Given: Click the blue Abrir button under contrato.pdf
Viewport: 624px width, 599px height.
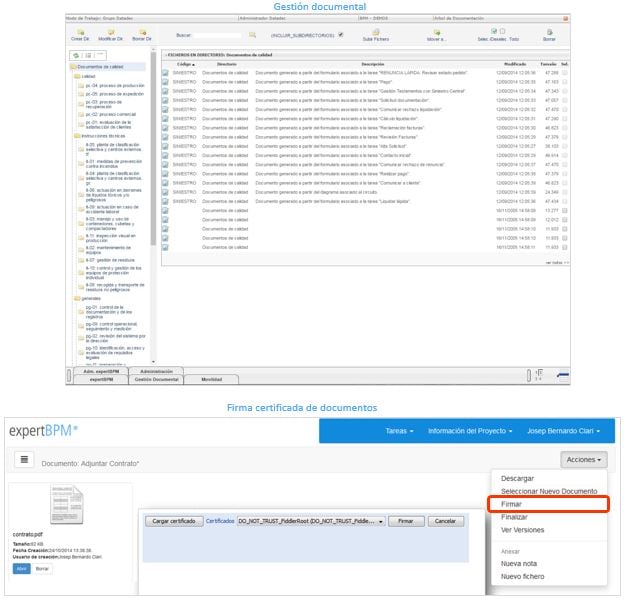Looking at the screenshot, I should [x=21, y=569].
